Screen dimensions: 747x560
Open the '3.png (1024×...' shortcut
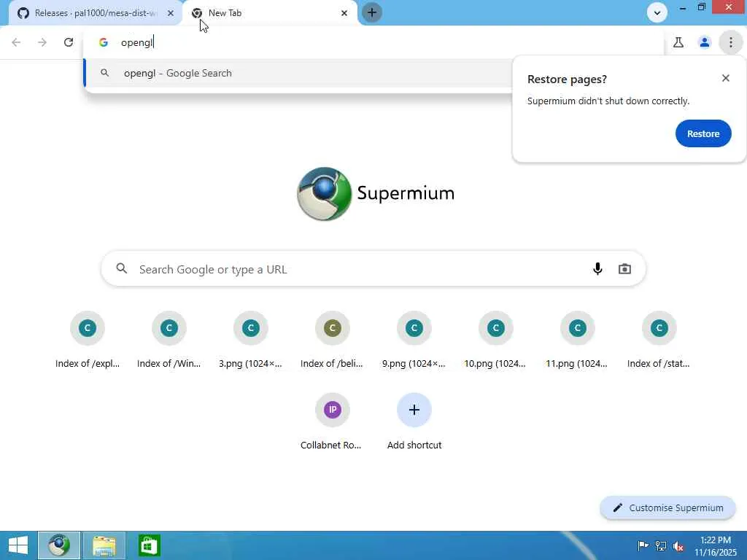click(x=251, y=339)
